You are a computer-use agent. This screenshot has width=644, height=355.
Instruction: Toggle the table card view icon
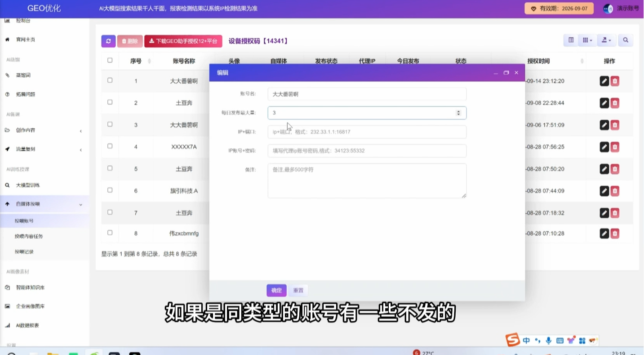[x=571, y=40]
